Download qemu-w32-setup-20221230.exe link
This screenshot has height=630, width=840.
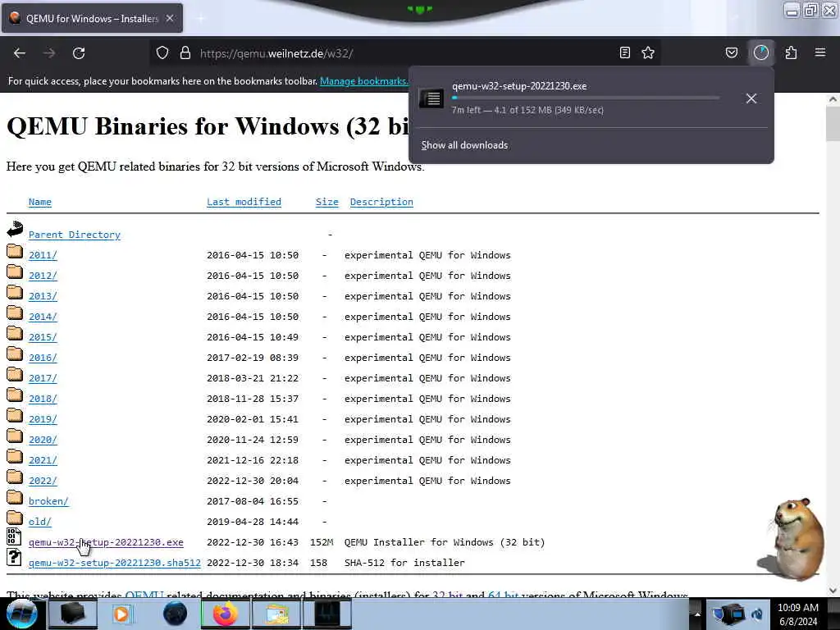point(106,542)
